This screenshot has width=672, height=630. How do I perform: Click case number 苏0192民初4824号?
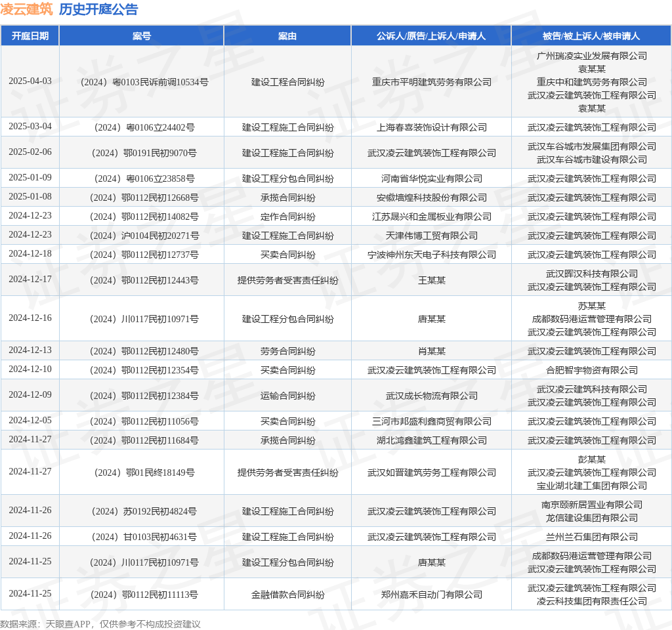(x=144, y=511)
